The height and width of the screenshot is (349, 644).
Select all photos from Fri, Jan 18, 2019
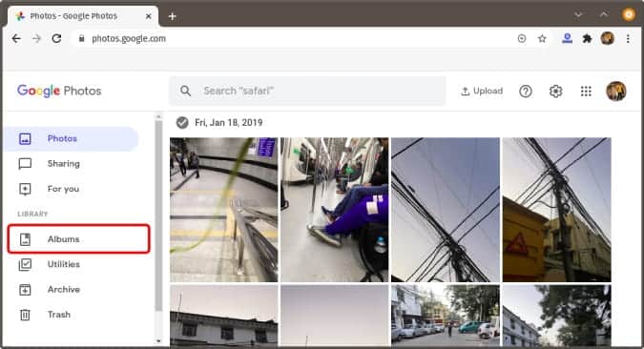182,122
